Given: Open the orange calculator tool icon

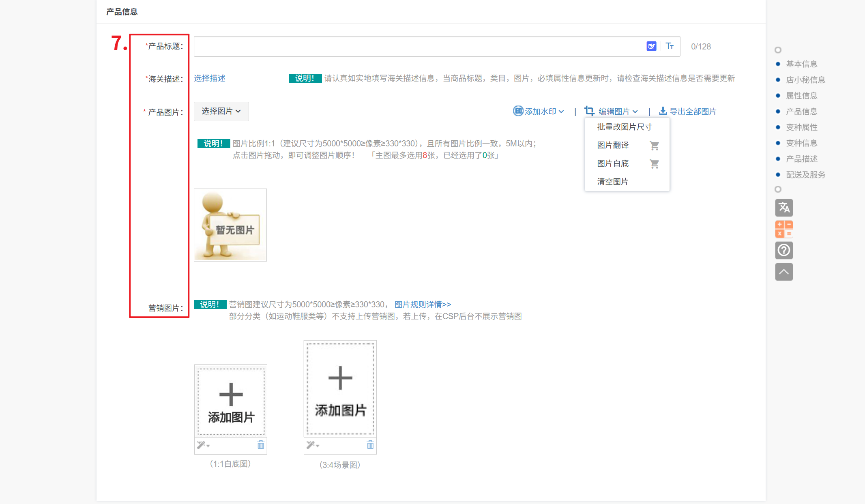Looking at the screenshot, I should point(783,229).
